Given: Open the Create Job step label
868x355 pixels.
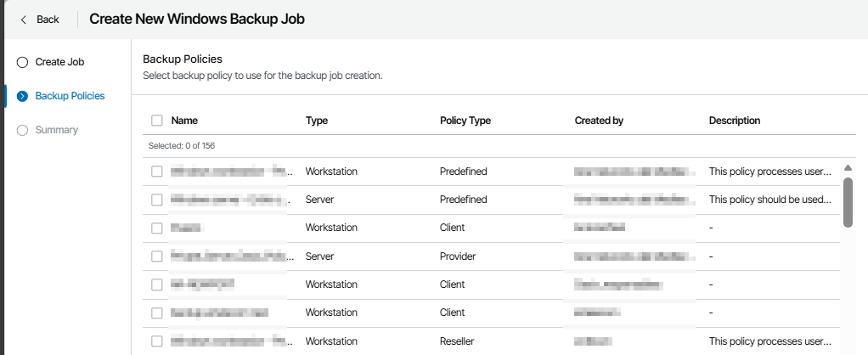Looking at the screenshot, I should tap(59, 62).
